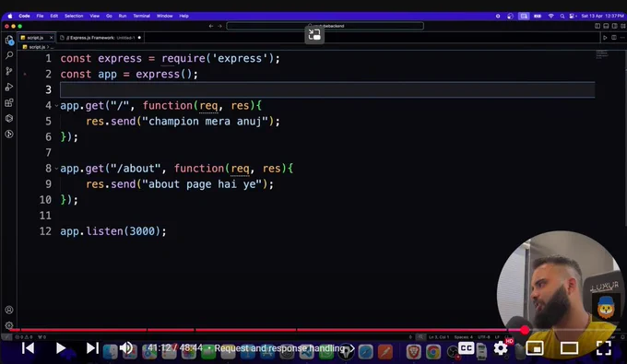Open the Run menu
The image size is (627, 364).
coord(123,16)
